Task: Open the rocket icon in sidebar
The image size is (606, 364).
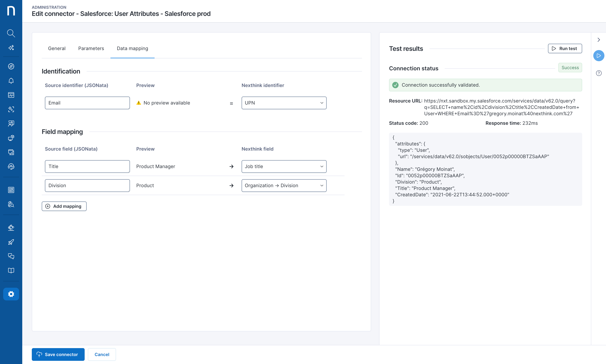Action: pos(11,242)
